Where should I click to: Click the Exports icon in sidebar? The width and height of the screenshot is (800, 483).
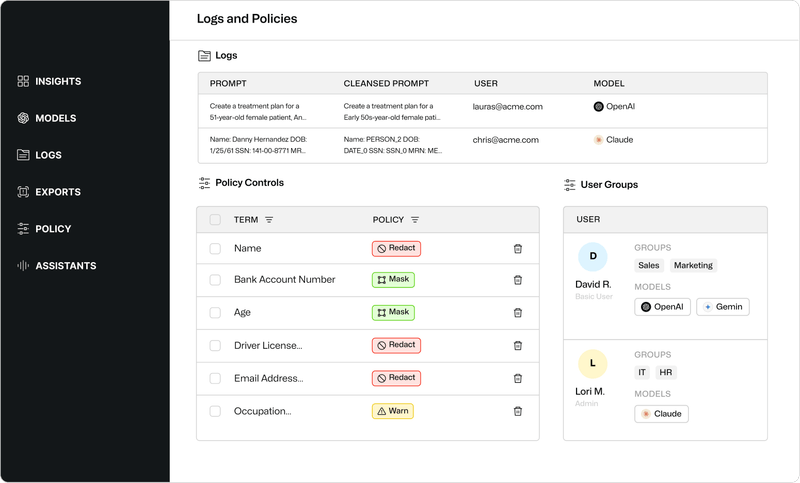pos(23,192)
